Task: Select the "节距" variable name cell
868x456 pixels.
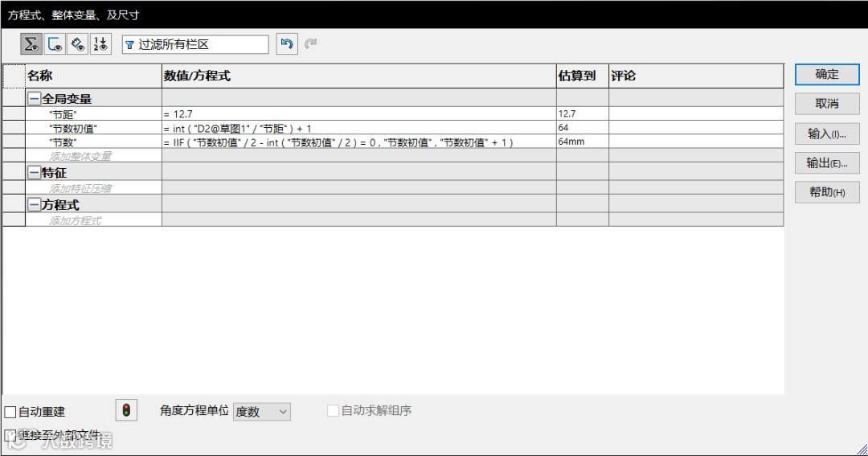Action: click(x=93, y=114)
